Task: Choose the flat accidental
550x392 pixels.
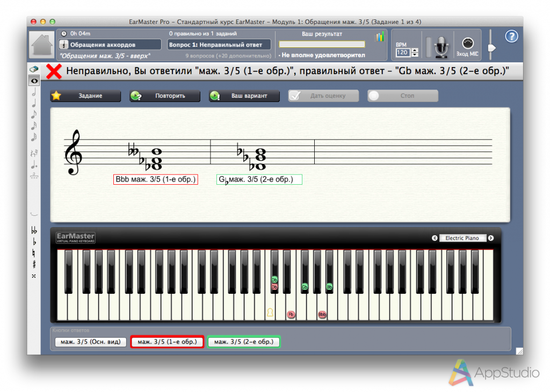Action: (34, 242)
